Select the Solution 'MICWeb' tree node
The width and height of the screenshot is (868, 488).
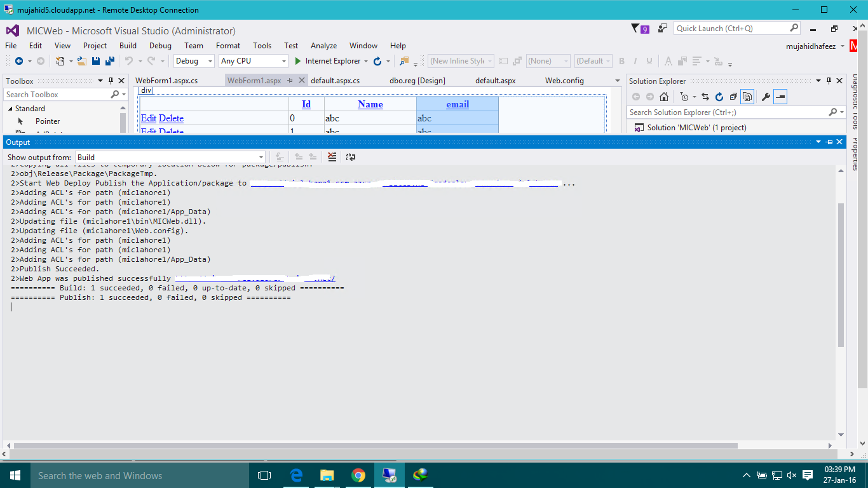(696, 128)
